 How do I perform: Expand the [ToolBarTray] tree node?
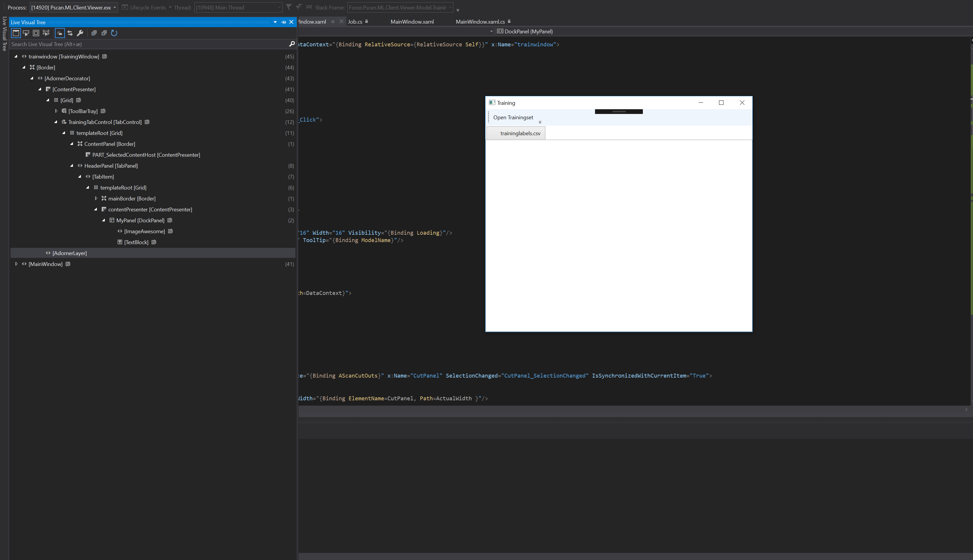tap(56, 111)
